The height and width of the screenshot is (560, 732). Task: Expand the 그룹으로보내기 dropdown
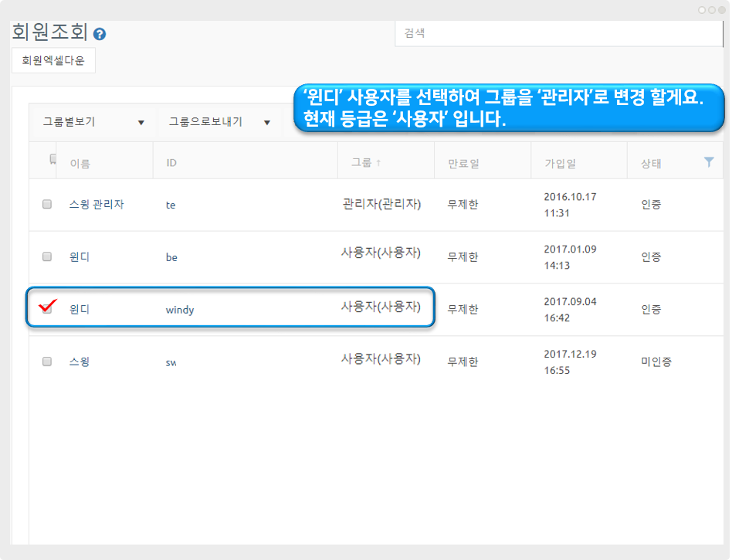click(219, 122)
